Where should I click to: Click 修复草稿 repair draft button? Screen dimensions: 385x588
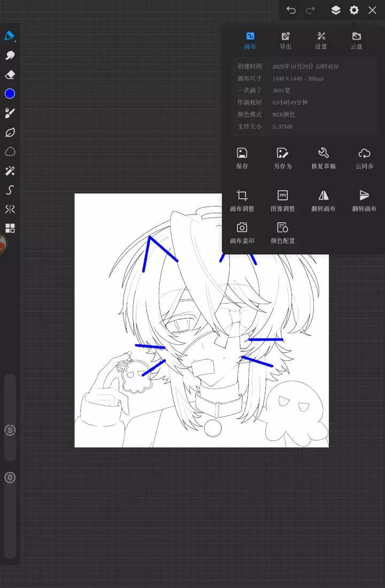(324, 158)
